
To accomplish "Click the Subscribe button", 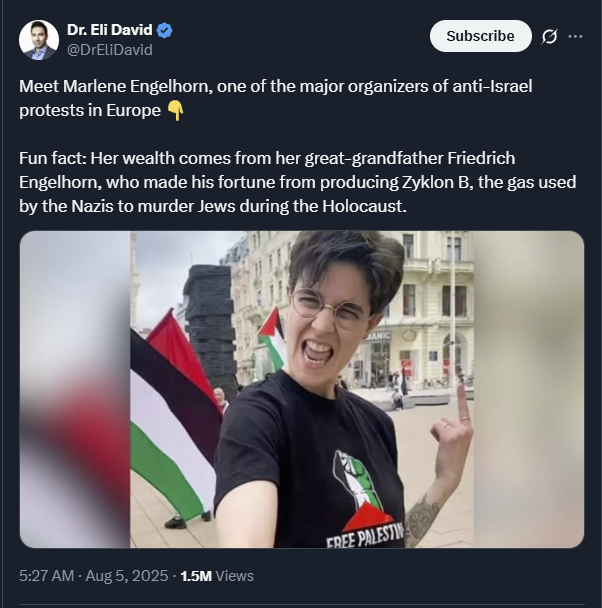I will coord(480,36).
